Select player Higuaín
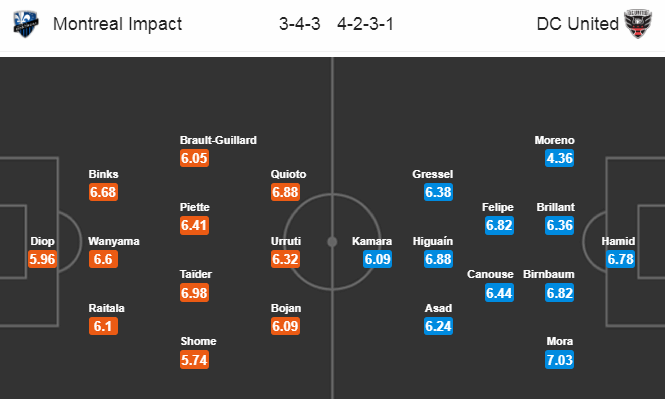Screen dimensions: 665x399 [x=433, y=241]
